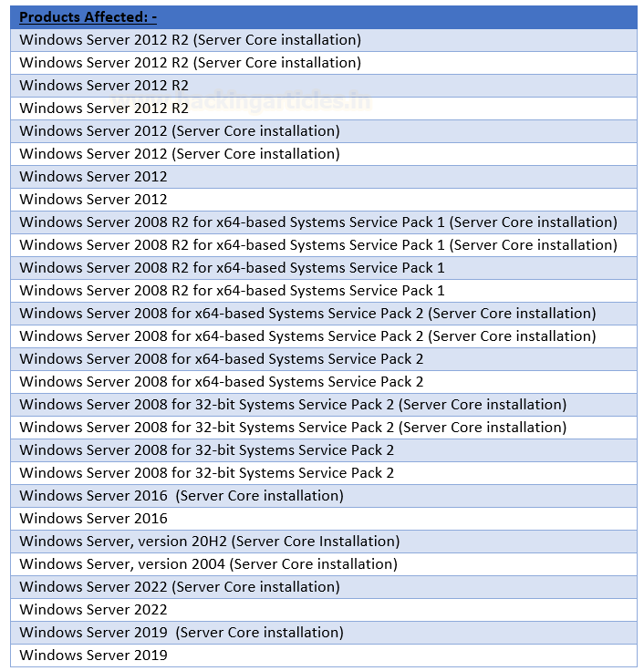Click 'Windows Server 2019 (Server Core installation)' row
644x671 pixels.
coord(324,633)
